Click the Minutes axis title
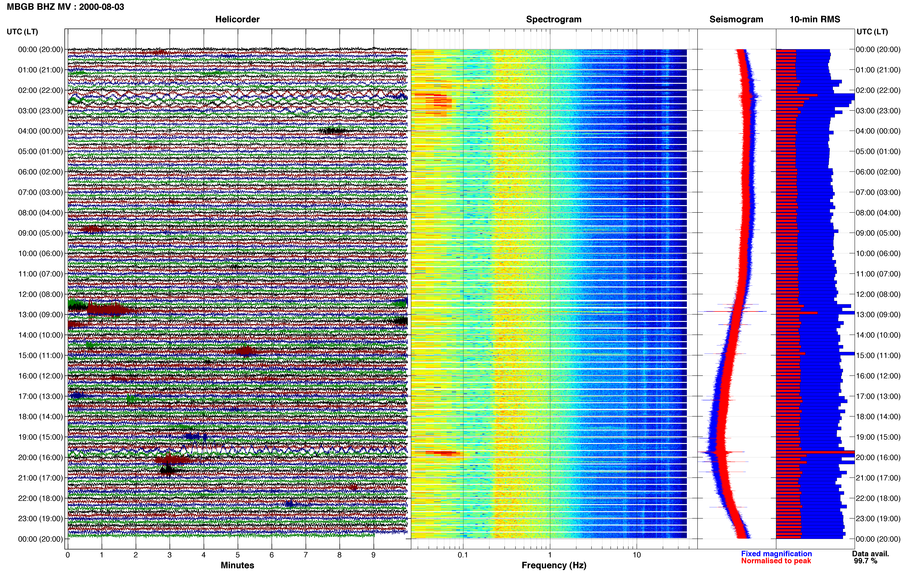This screenshot has height=578, width=924. [237, 565]
